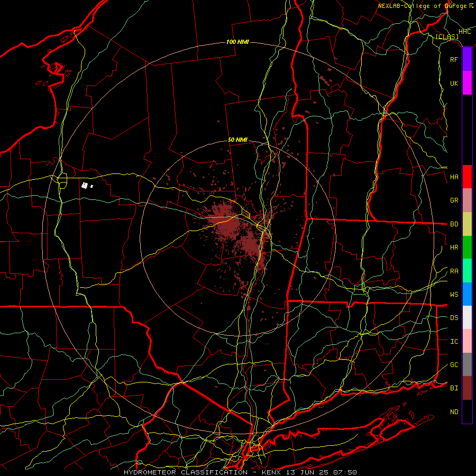Click the GR pink-brown legend swatch
This screenshot has width=476, height=476.
pos(467,200)
